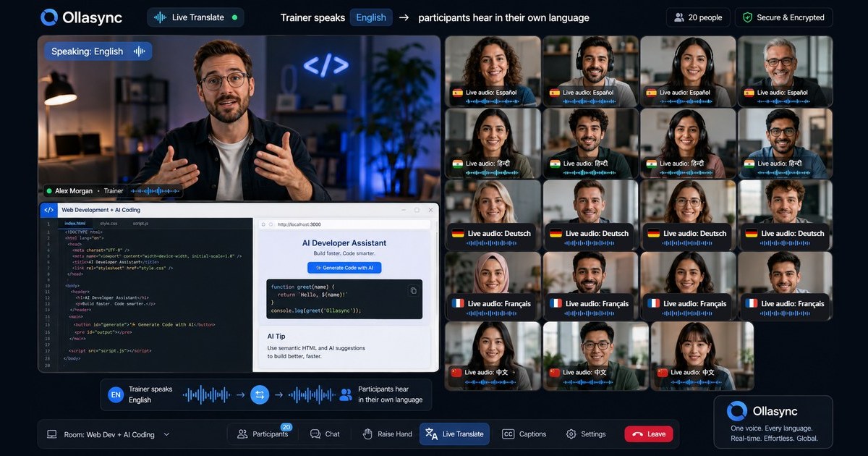Click Generate Code with AI button
This screenshot has width=868, height=456.
click(344, 268)
